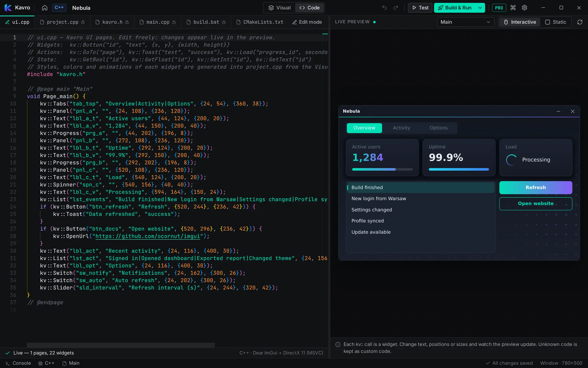Click the PRO badge
Viewport: 588px width, 368px height.
499,8
